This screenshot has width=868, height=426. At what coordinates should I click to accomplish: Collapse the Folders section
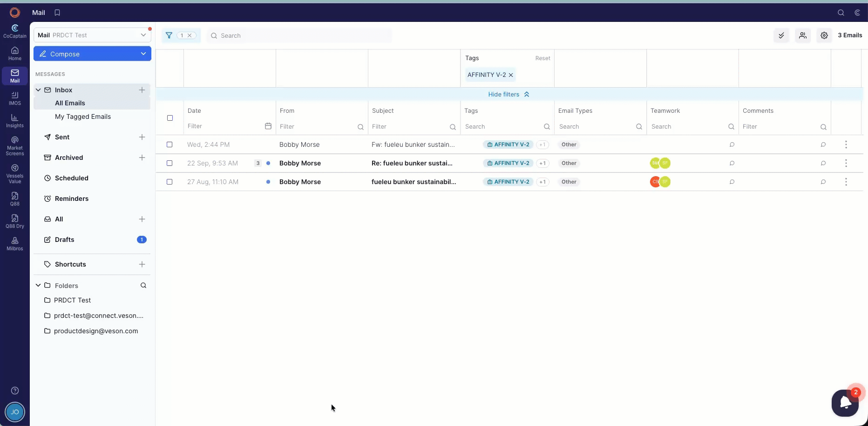pyautogui.click(x=38, y=285)
